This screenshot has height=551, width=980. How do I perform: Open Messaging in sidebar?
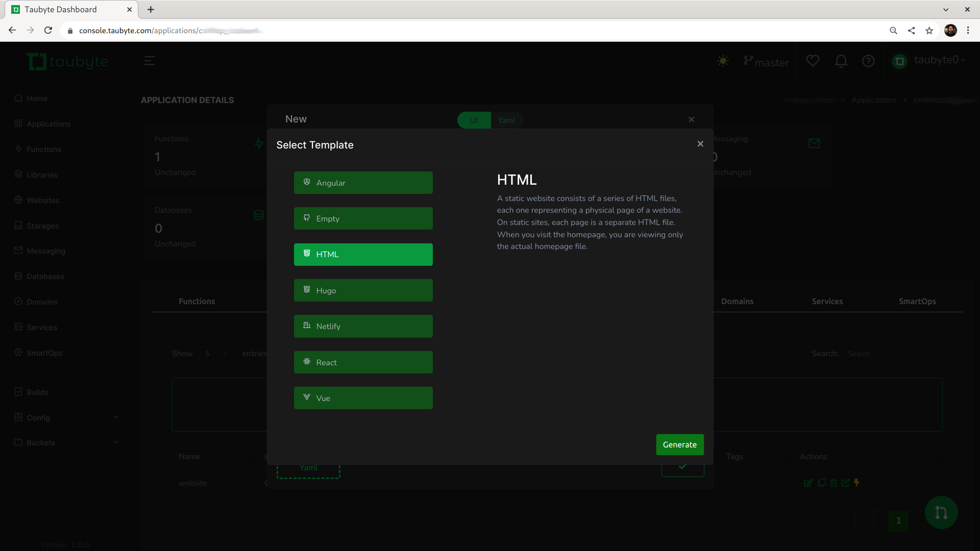40,251
